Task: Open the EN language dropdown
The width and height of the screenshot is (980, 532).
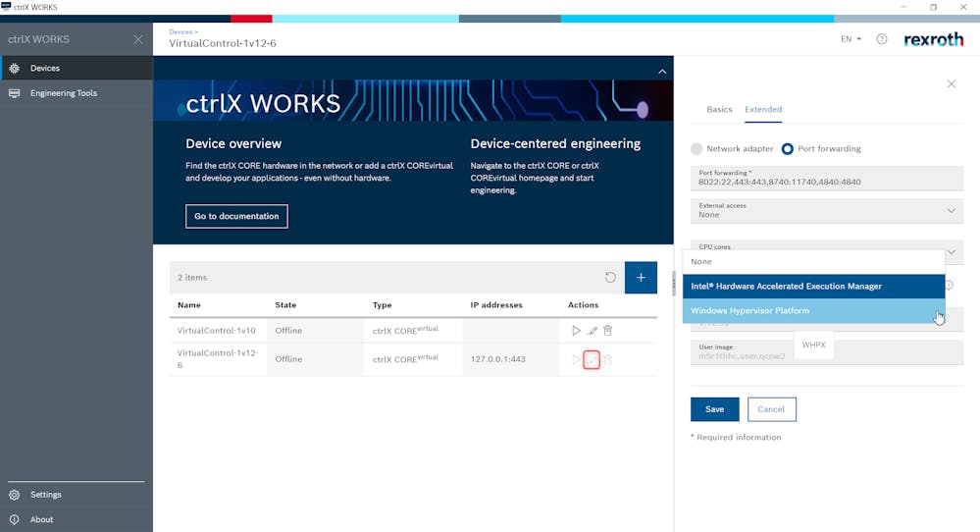Action: tap(851, 38)
